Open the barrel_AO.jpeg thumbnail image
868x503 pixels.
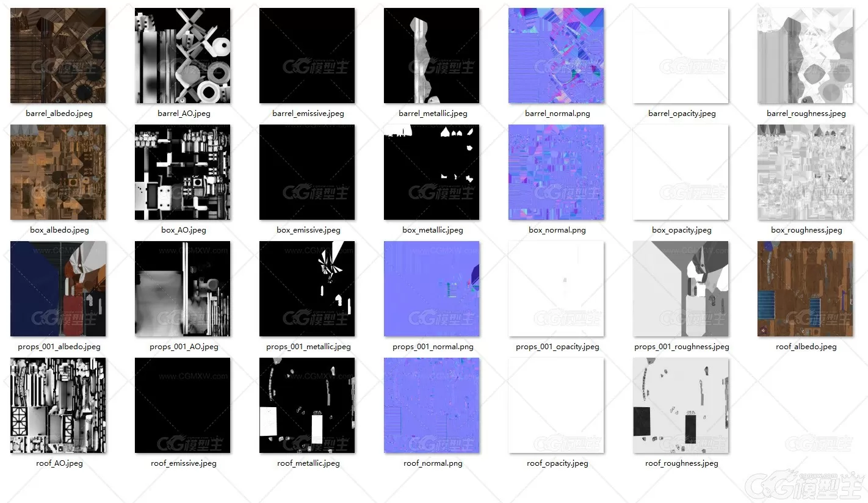[183, 56]
